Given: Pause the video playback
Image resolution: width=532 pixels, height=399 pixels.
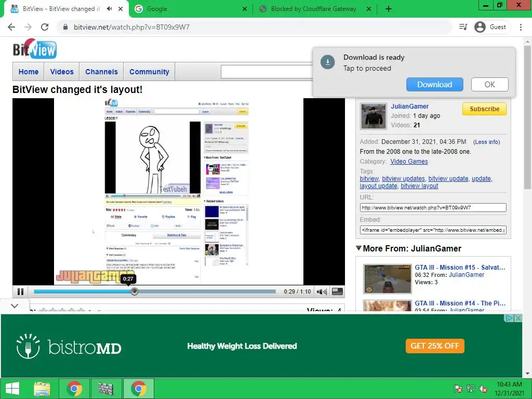Looking at the screenshot, I should pyautogui.click(x=20, y=291).
